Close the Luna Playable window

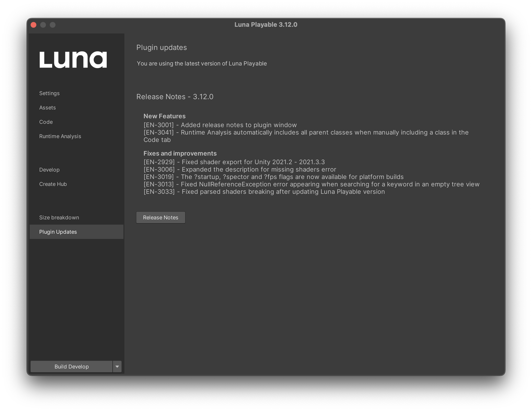pos(34,25)
